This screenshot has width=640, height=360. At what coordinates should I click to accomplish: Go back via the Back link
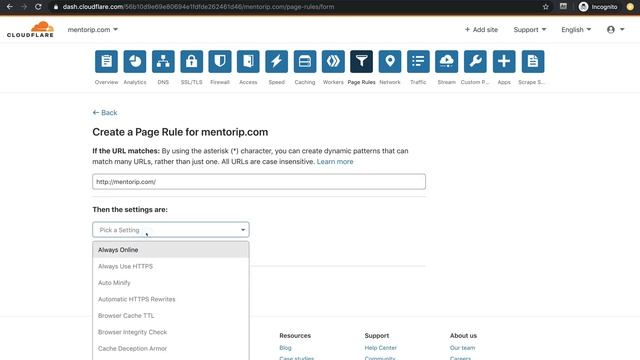point(105,113)
